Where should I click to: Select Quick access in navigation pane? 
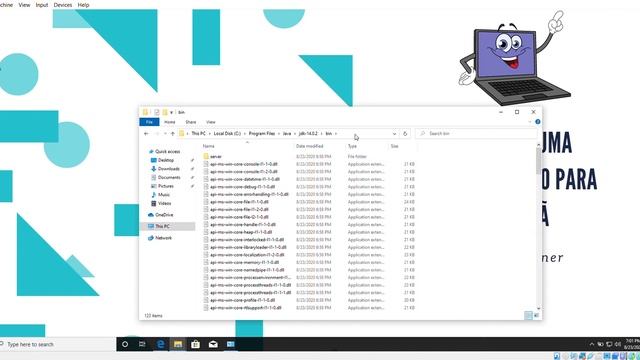(167, 151)
